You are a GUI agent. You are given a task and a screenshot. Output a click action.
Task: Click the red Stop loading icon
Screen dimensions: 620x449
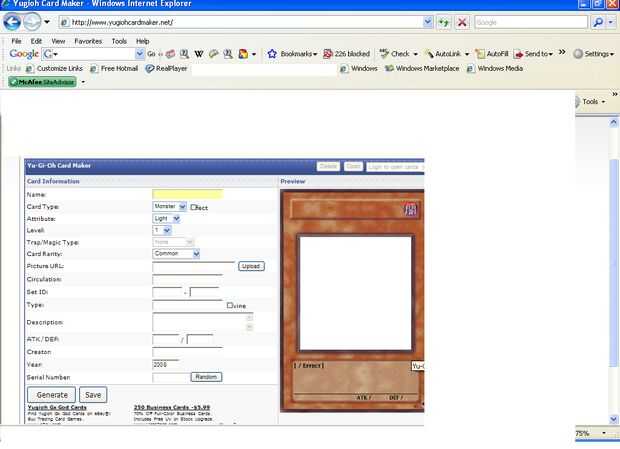462,22
